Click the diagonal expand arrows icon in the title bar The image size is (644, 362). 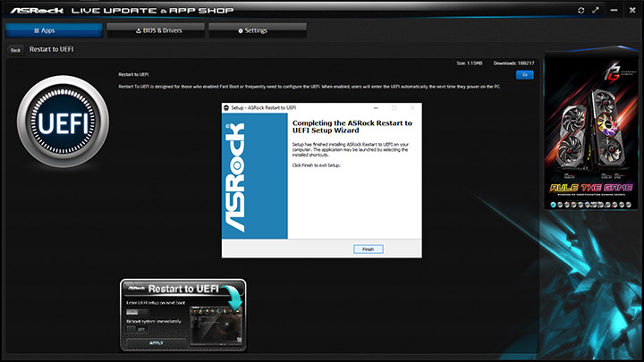[596, 10]
